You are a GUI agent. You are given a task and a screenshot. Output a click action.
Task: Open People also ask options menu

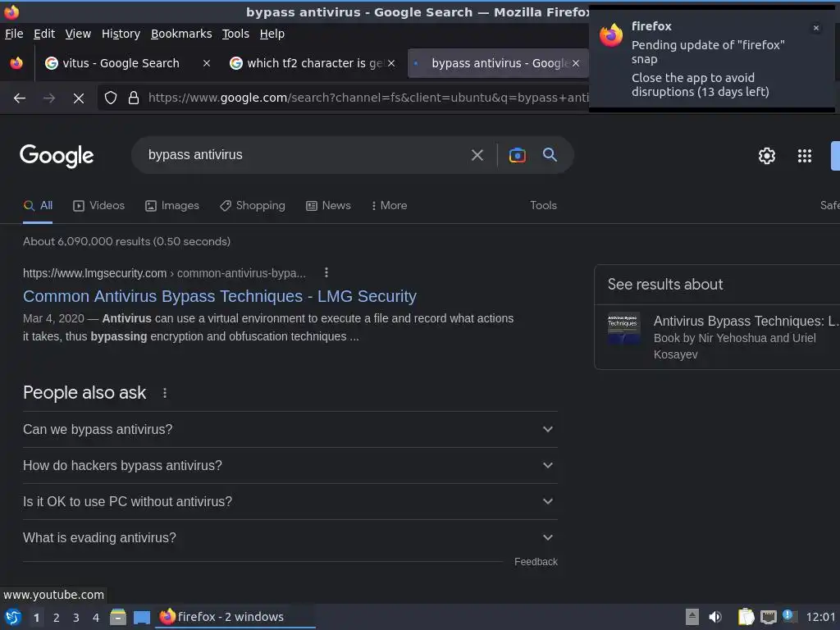tap(165, 393)
